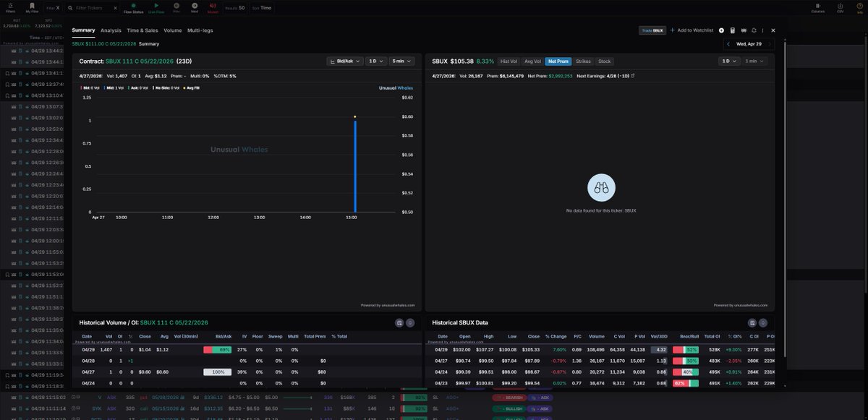This screenshot has height=420, width=868.
Task: Click the round plus icon beside Add to Watchlist
Action: [721, 30]
